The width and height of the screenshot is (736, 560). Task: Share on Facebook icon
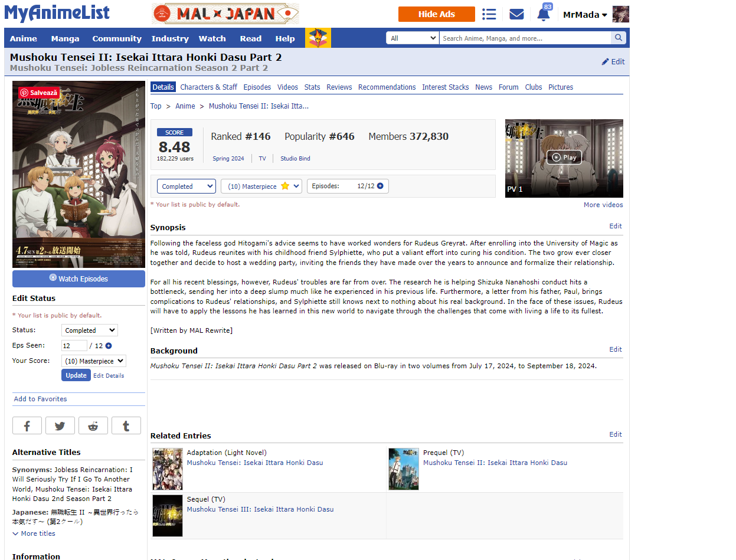pyautogui.click(x=27, y=425)
